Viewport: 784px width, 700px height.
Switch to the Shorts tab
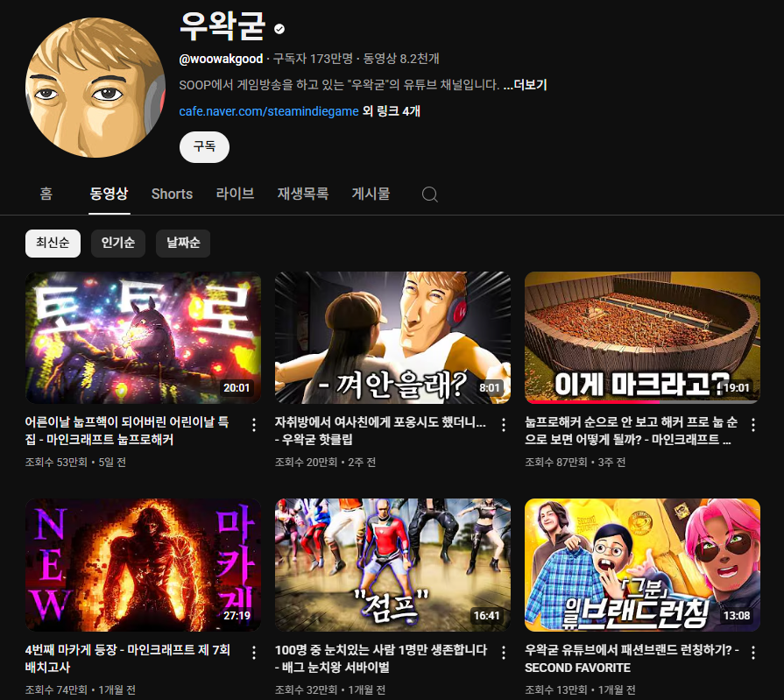point(172,194)
